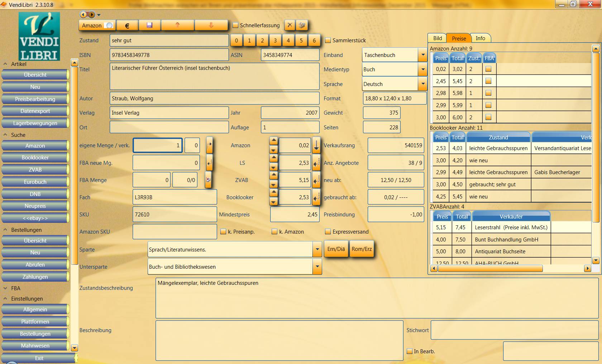
Task: Click the price panel scroll down arrow
Action: 596,260
